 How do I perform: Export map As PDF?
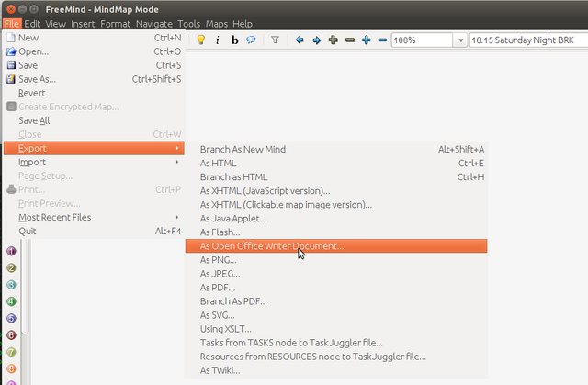click(x=219, y=288)
